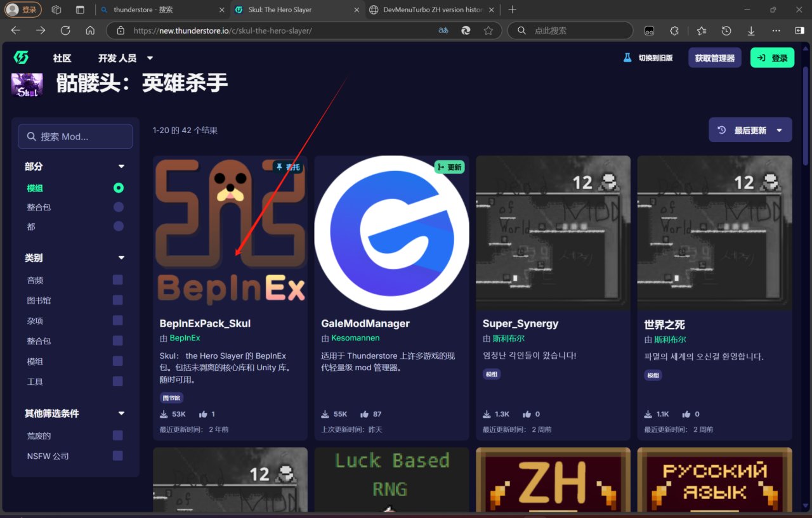Screen dimensions: 812x518
Task: Close the DevMenuTurbo ZH tab
Action: click(x=491, y=10)
